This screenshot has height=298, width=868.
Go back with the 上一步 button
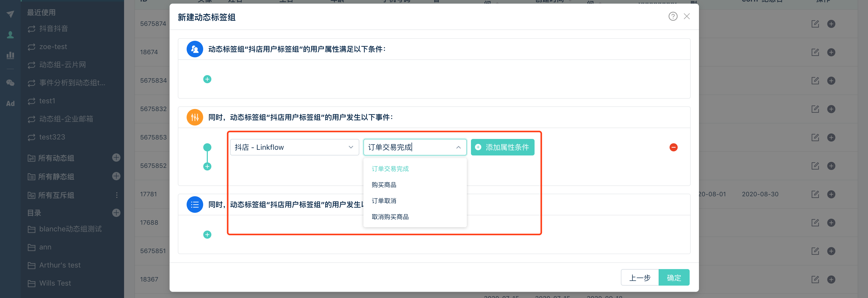[x=639, y=277]
